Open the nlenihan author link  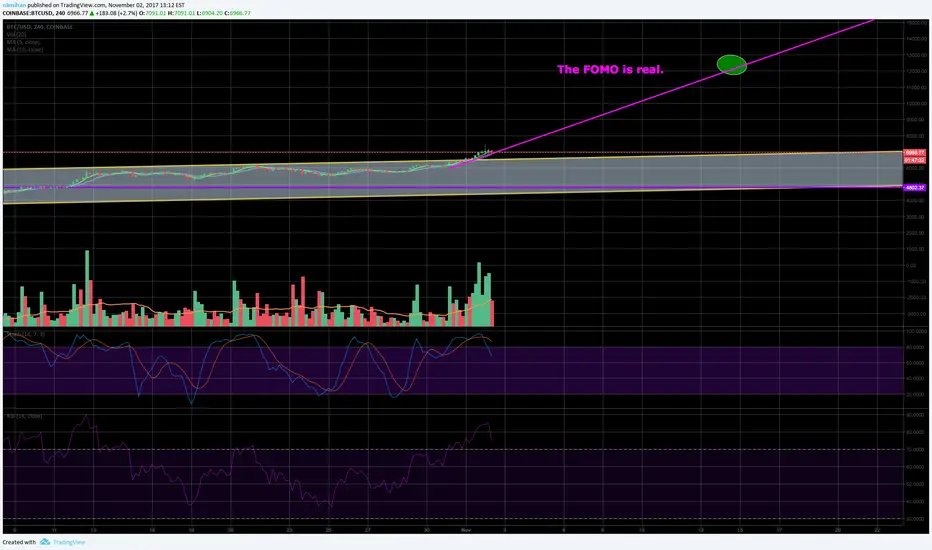(x=14, y=5)
